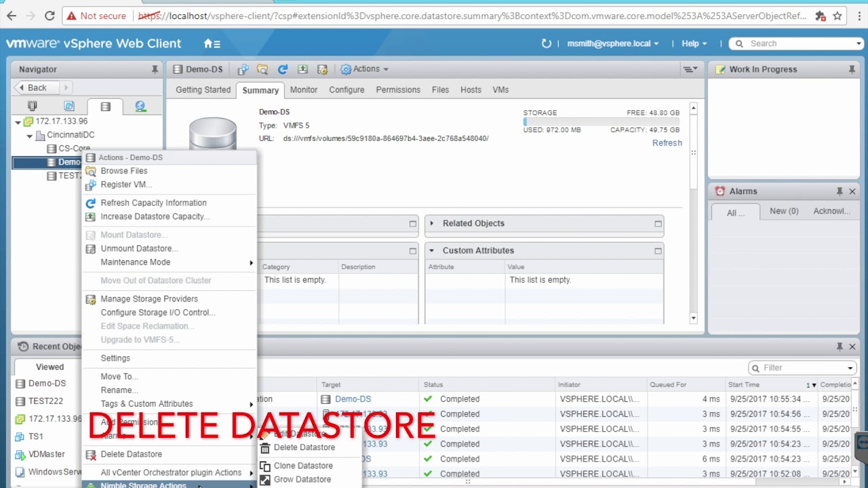Pin the Recent Tasks panel
Viewport: 868px width, 488px height.
(x=840, y=346)
